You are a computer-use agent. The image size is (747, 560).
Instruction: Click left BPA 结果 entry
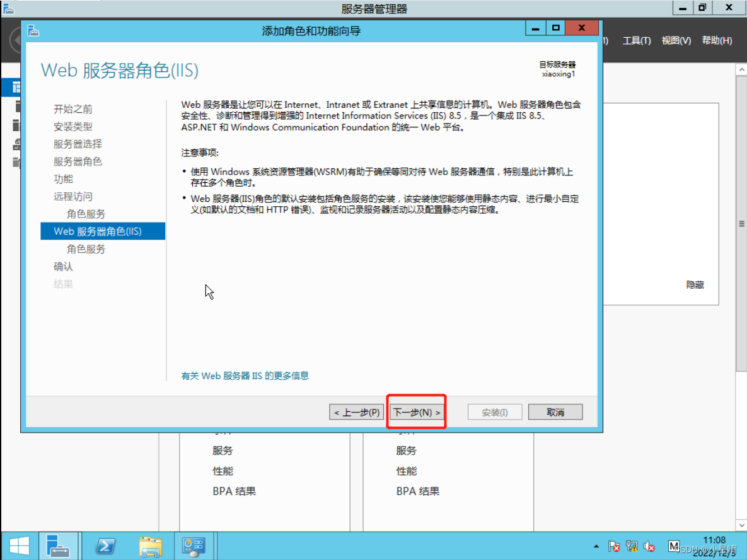[x=234, y=491]
